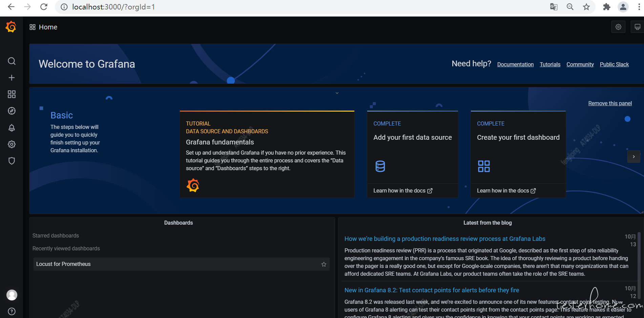Bookmark this page with the star icon

[586, 7]
